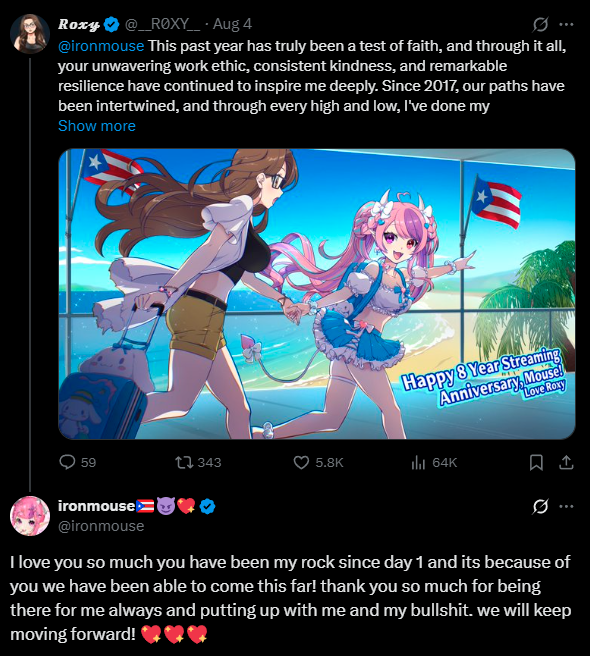
Task: Expand tweet text with Show more
Action: [x=97, y=126]
